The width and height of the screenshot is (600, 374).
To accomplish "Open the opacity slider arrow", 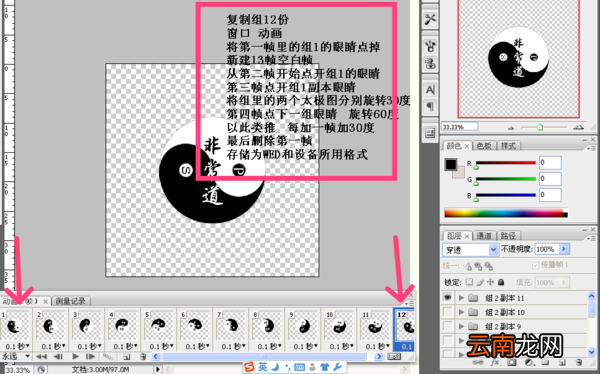I will [564, 249].
